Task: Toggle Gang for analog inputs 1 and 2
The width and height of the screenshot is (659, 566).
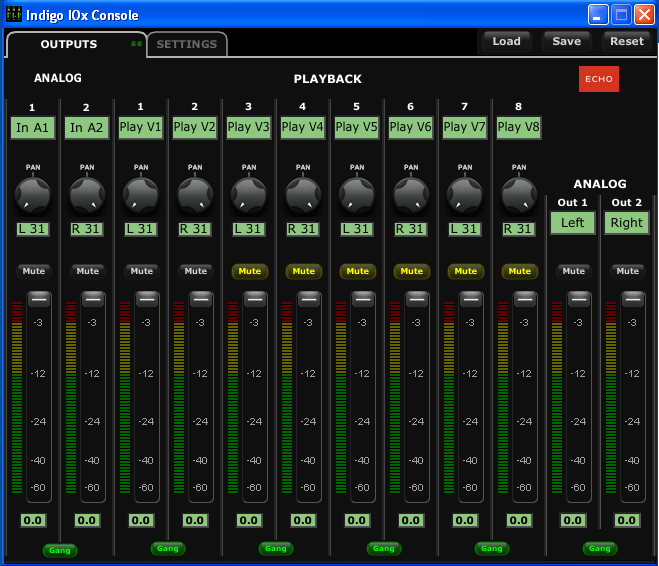Action: (x=59, y=550)
